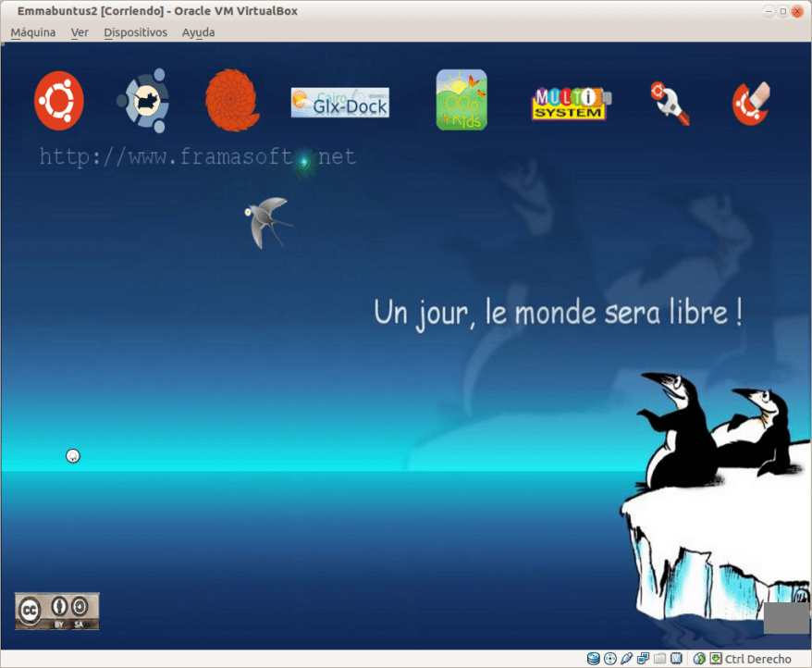Click the orange Ubuntu logo icon
This screenshot has width=812, height=668.
[x=59, y=101]
